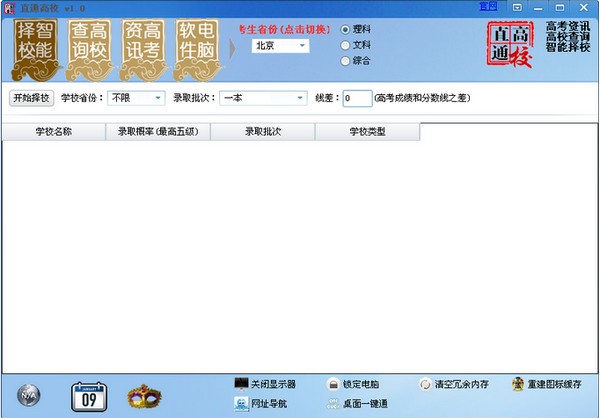Open the 北京 examinee province dropdown
This screenshot has width=600, height=418.
280,46
